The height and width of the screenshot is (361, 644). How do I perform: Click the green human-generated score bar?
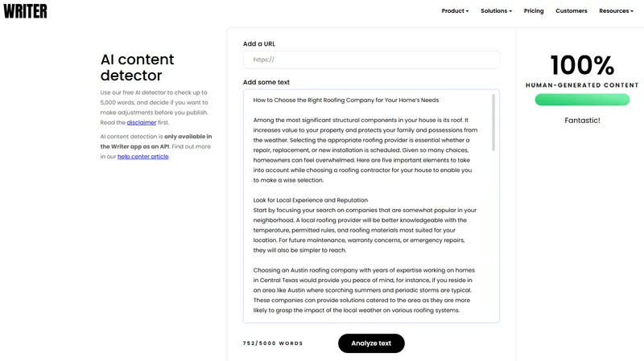coord(582,100)
